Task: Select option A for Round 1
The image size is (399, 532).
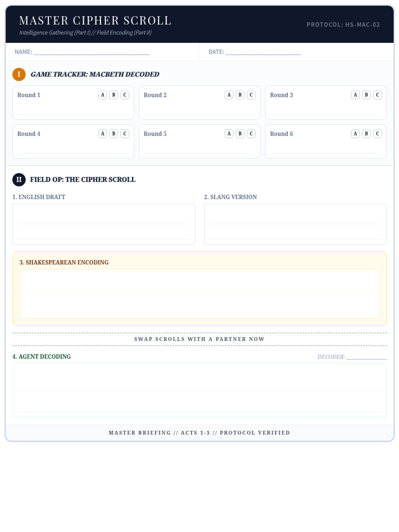Action: coord(102,95)
